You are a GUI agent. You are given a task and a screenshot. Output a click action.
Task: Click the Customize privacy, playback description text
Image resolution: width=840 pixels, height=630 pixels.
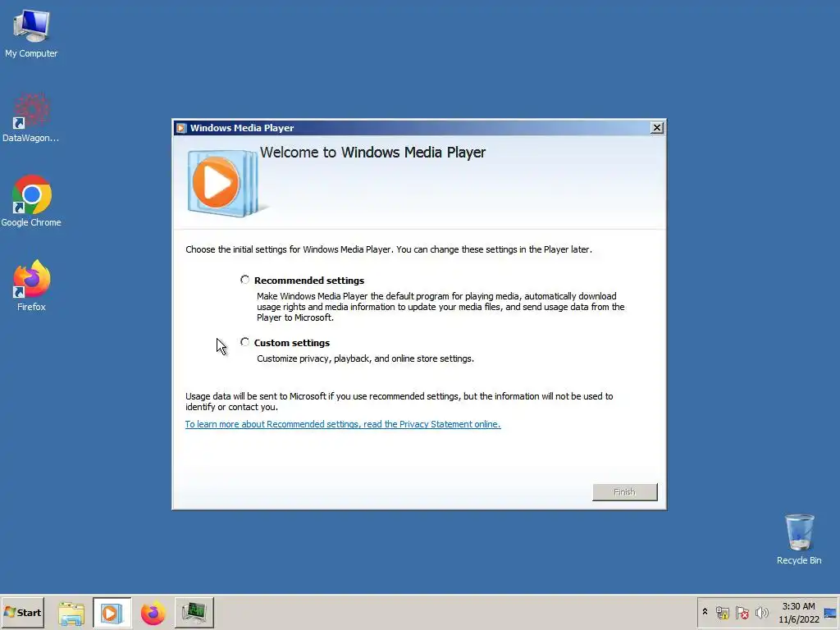click(365, 358)
